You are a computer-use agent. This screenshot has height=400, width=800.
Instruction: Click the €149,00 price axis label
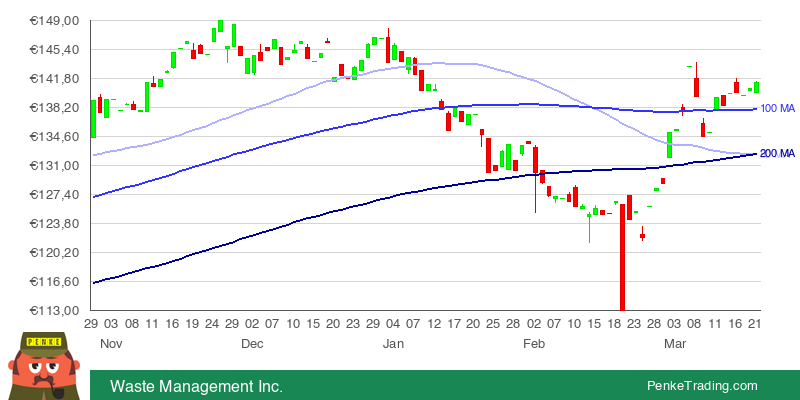coord(54,21)
